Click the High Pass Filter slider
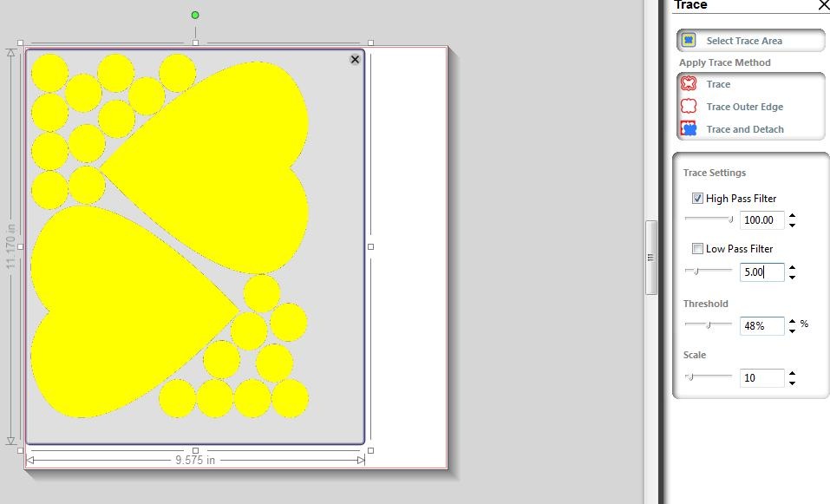Screen dimensions: 830x504 pos(709,219)
